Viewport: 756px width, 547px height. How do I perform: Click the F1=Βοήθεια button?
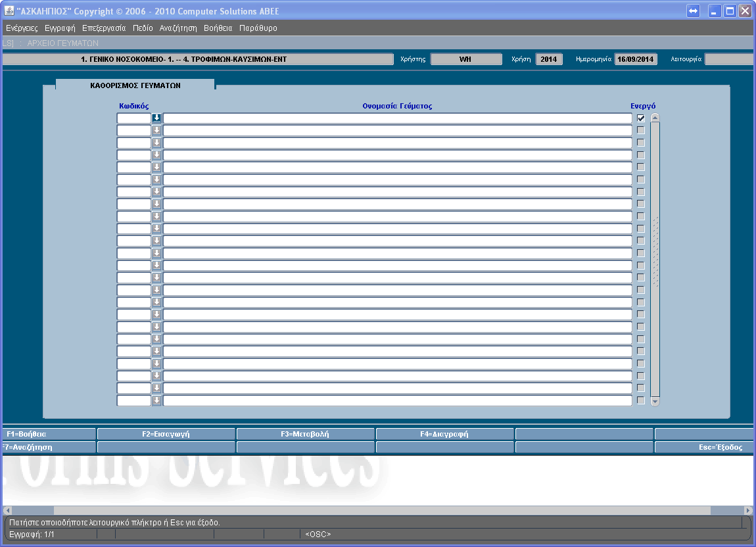point(49,434)
